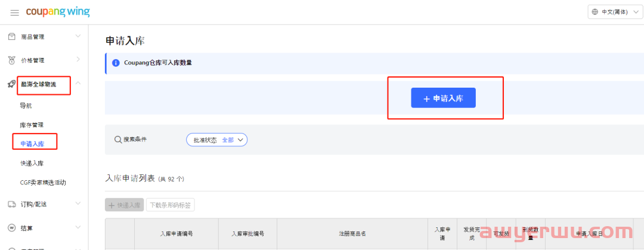Open the hamburger menu icon
644x250 pixels.
(x=15, y=13)
